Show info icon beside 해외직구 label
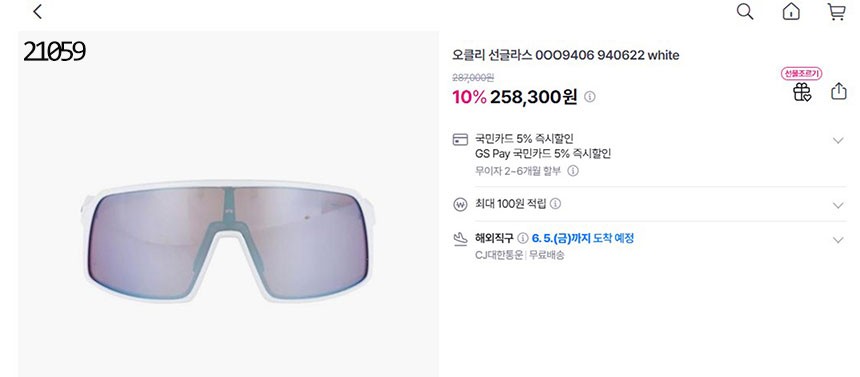Image resolution: width=860 pixels, height=377 pixels. pos(523,238)
